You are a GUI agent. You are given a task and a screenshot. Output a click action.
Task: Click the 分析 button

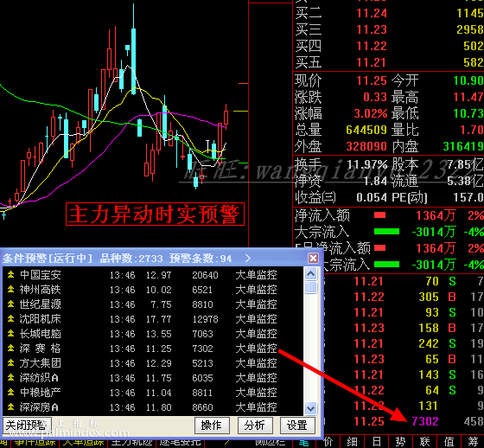[x=255, y=426]
